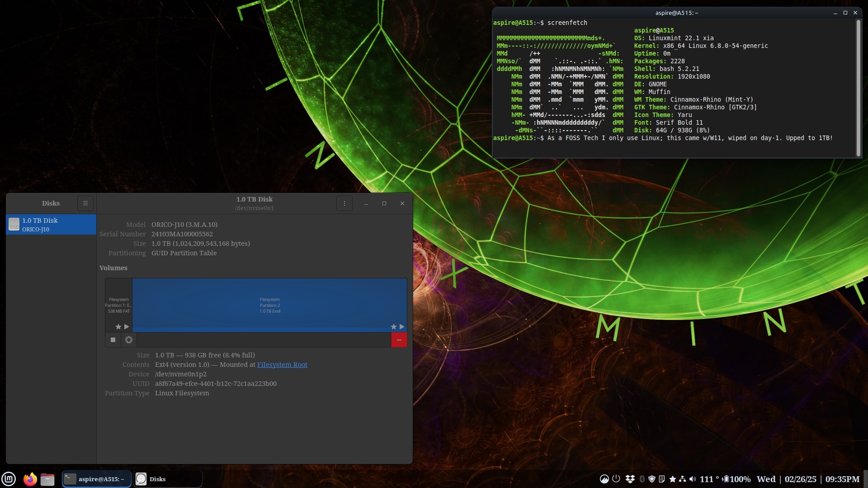Open the Dropbox tray icon
Image resolution: width=868 pixels, height=488 pixels.
pyautogui.click(x=630, y=479)
